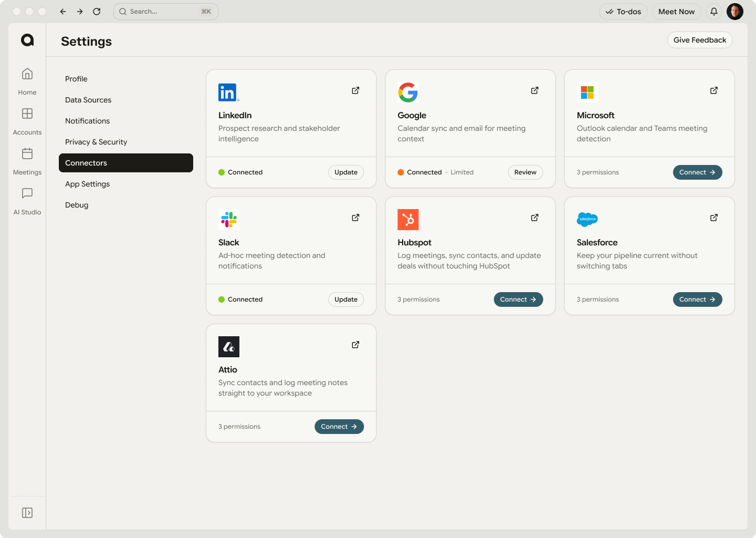Open Microsoft external link icon
The width and height of the screenshot is (756, 538).
[x=714, y=90]
